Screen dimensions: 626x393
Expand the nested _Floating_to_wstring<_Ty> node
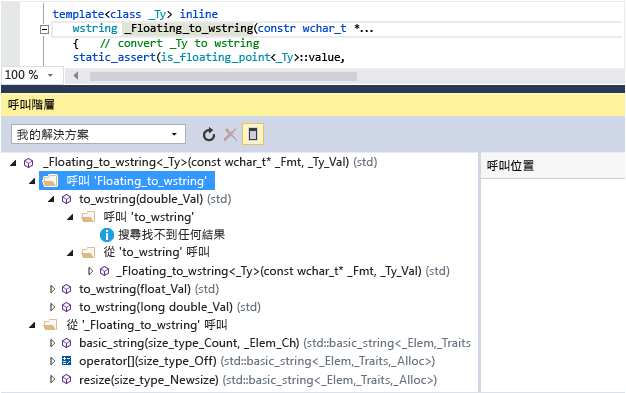coord(90,271)
